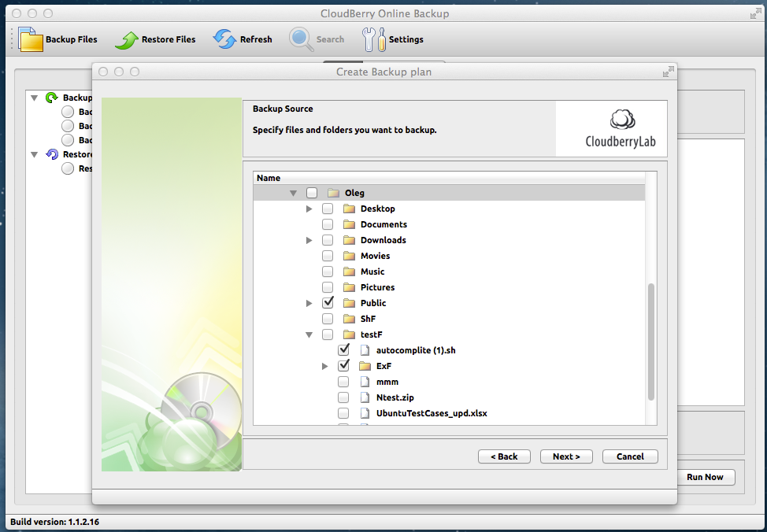Click the testF folder icon
The height and width of the screenshot is (532, 767).
click(x=349, y=334)
